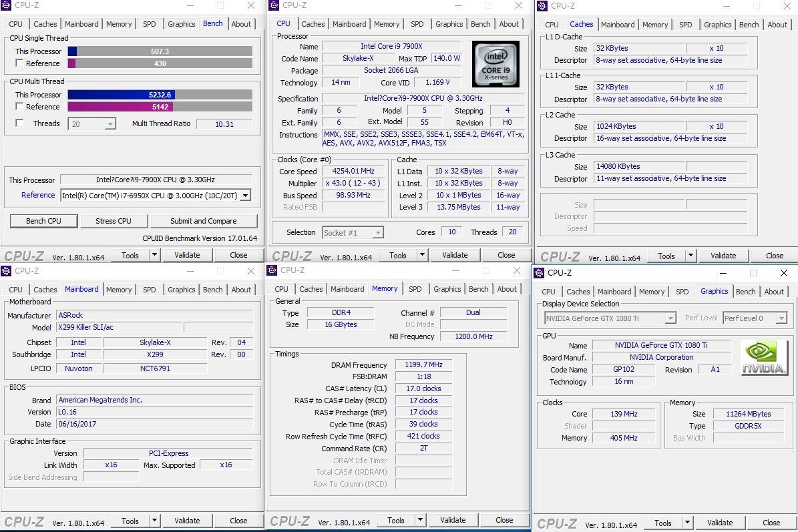Click GPU memory size 11264 MBytes
The width and height of the screenshot is (798, 532).
click(748, 414)
